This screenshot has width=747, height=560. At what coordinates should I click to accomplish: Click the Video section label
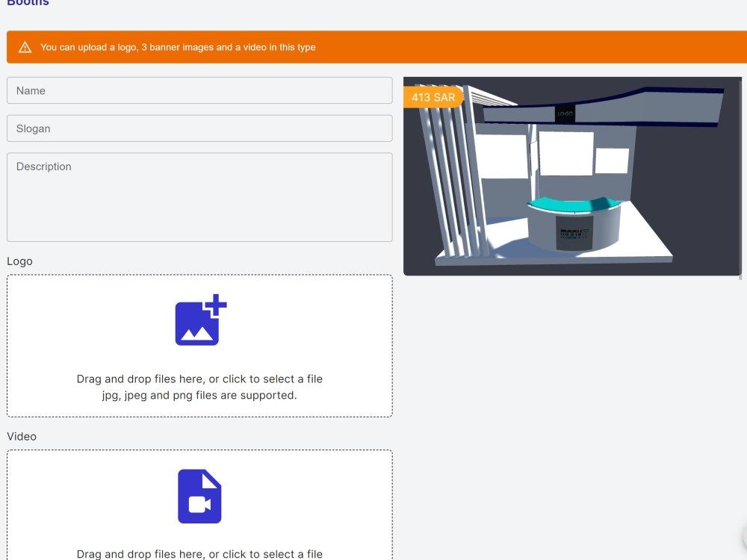(22, 436)
